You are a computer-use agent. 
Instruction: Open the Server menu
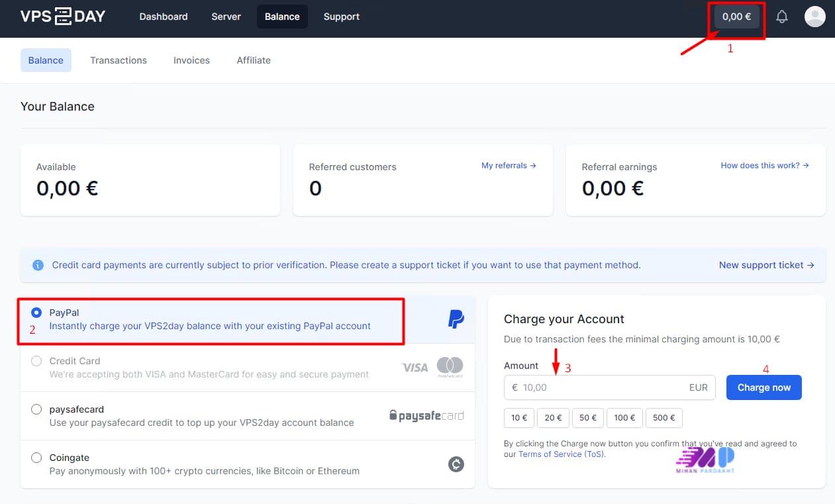pos(226,17)
